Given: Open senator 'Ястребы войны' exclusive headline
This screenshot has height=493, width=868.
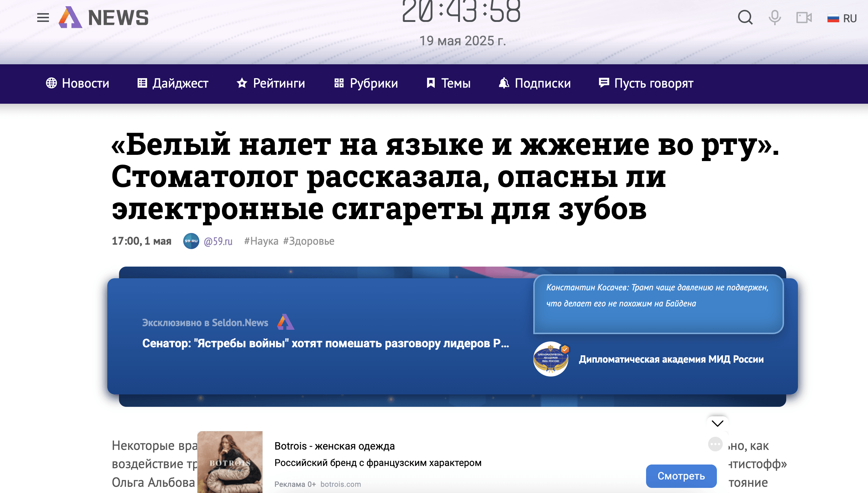Looking at the screenshot, I should [x=325, y=343].
